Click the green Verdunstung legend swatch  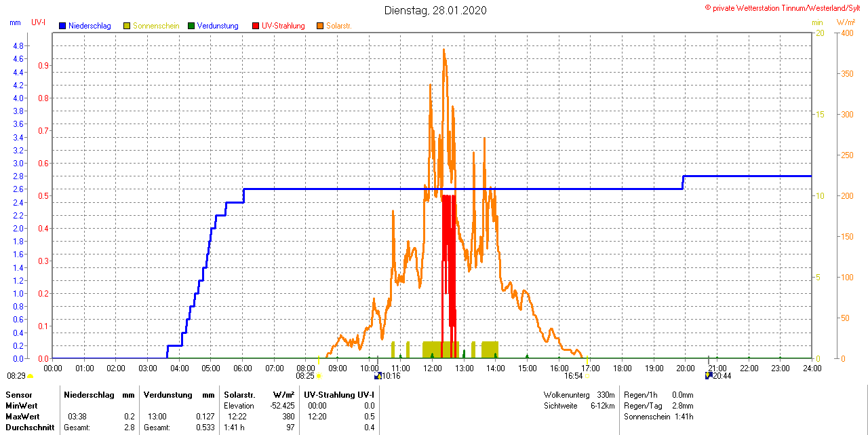(191, 26)
